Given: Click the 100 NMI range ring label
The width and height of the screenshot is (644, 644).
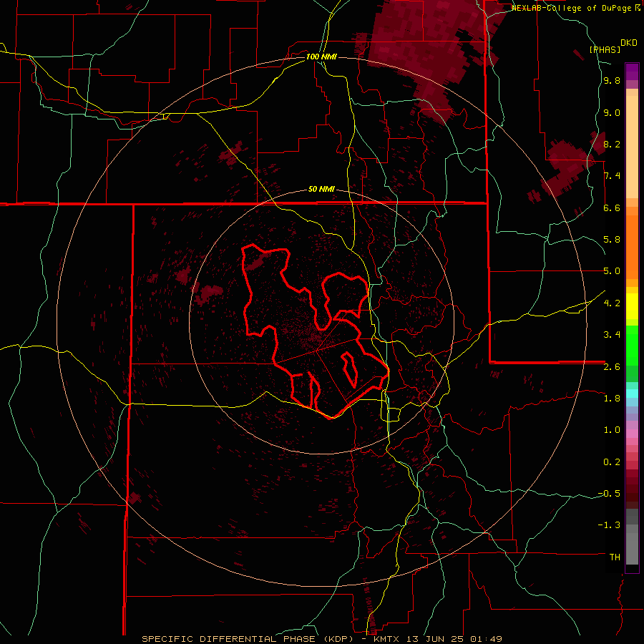Looking at the screenshot, I should [321, 57].
